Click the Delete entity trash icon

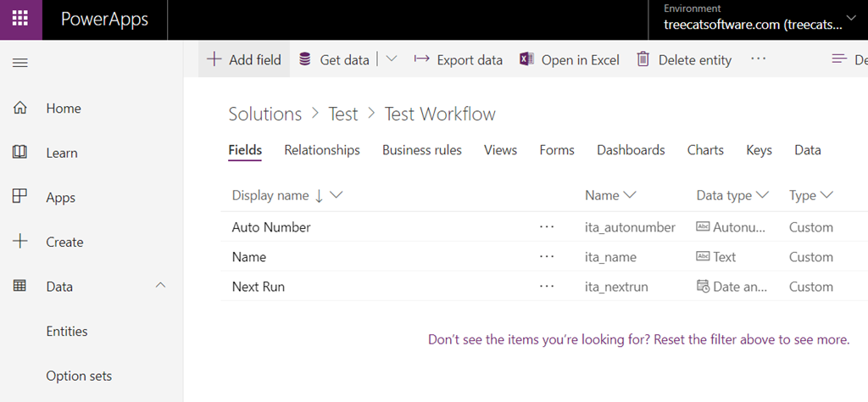tap(643, 59)
